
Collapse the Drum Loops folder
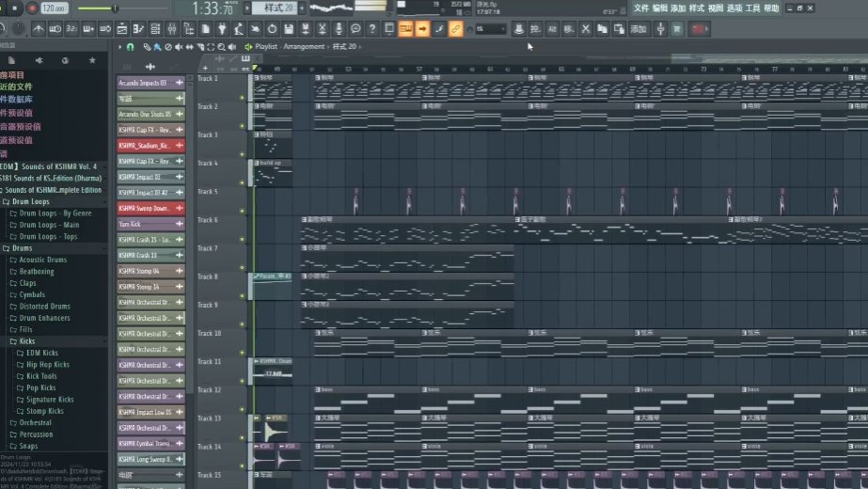(x=6, y=201)
